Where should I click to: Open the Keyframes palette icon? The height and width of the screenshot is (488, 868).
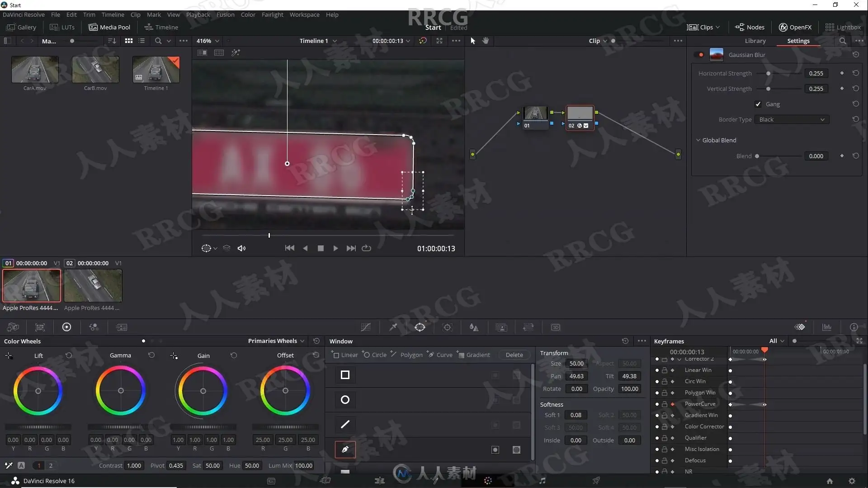800,327
